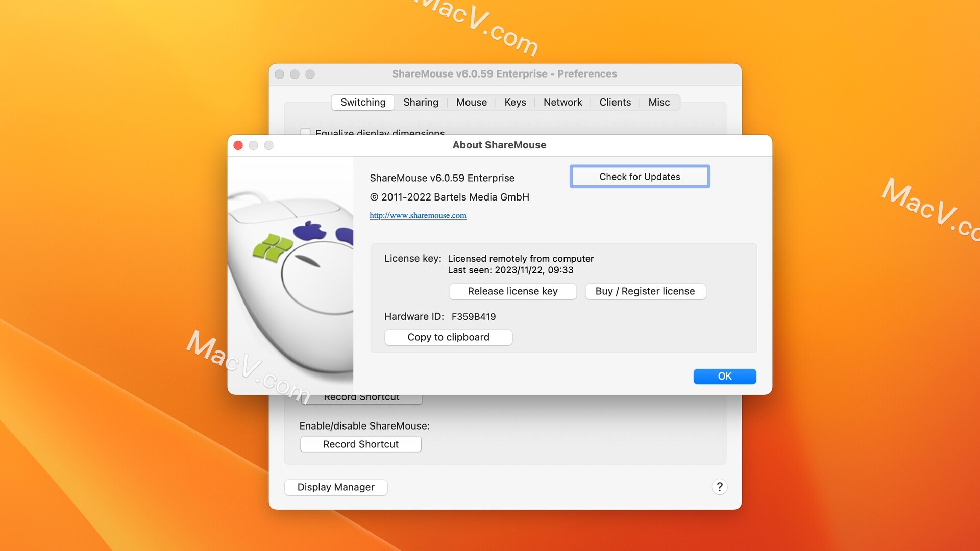
Task: Click the Mouse preferences tab
Action: (471, 102)
